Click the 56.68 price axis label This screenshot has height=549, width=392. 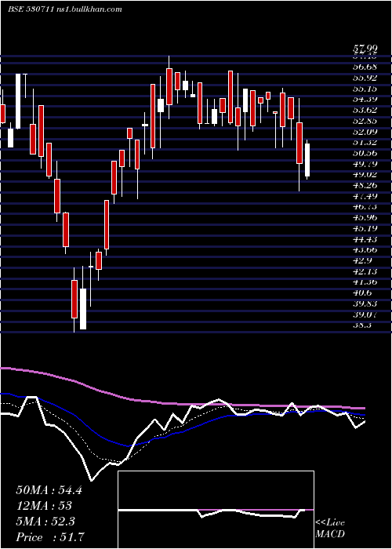coord(365,67)
